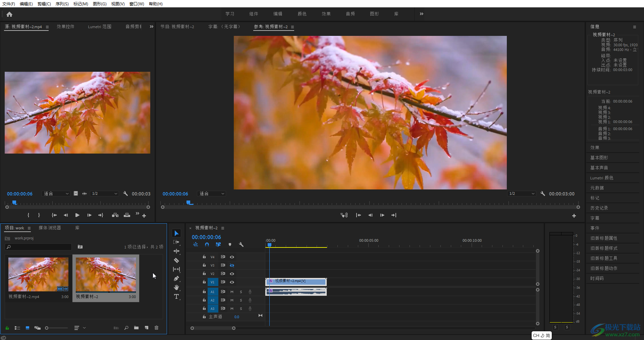Image resolution: width=644 pixels, height=340 pixels.
Task: Select the Pen tool
Action: coord(176,278)
